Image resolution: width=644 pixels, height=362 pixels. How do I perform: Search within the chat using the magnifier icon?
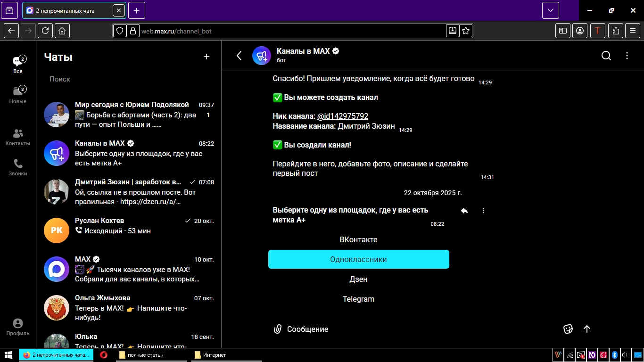point(606,56)
